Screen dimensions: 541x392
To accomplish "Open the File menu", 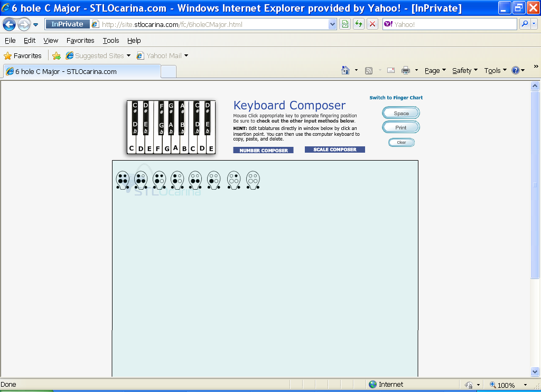I will tap(10, 40).
